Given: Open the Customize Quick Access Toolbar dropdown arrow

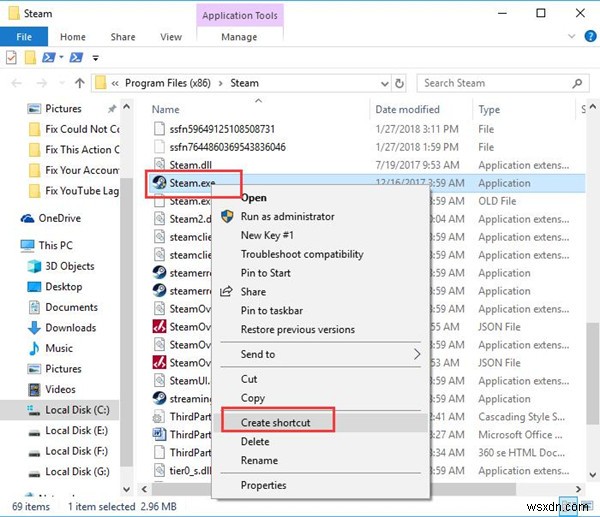Looking at the screenshot, I should [x=96, y=58].
